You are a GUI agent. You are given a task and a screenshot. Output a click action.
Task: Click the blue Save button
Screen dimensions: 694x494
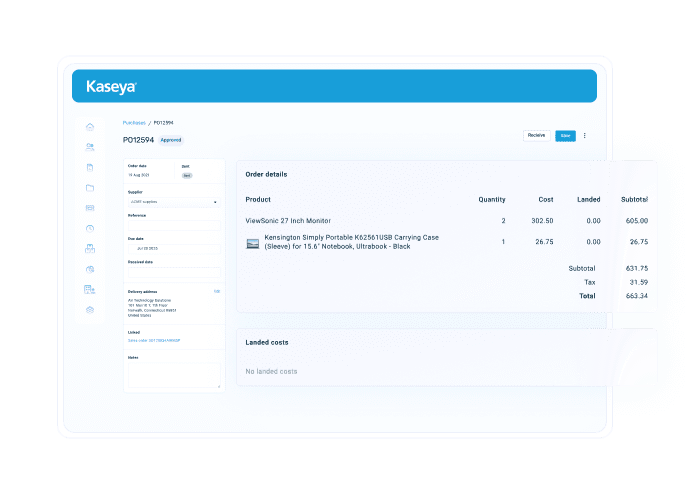pyautogui.click(x=565, y=135)
